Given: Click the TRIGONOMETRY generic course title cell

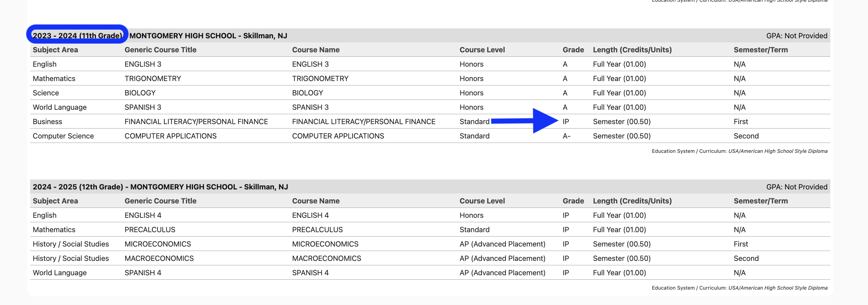Looking at the screenshot, I should [153, 79].
